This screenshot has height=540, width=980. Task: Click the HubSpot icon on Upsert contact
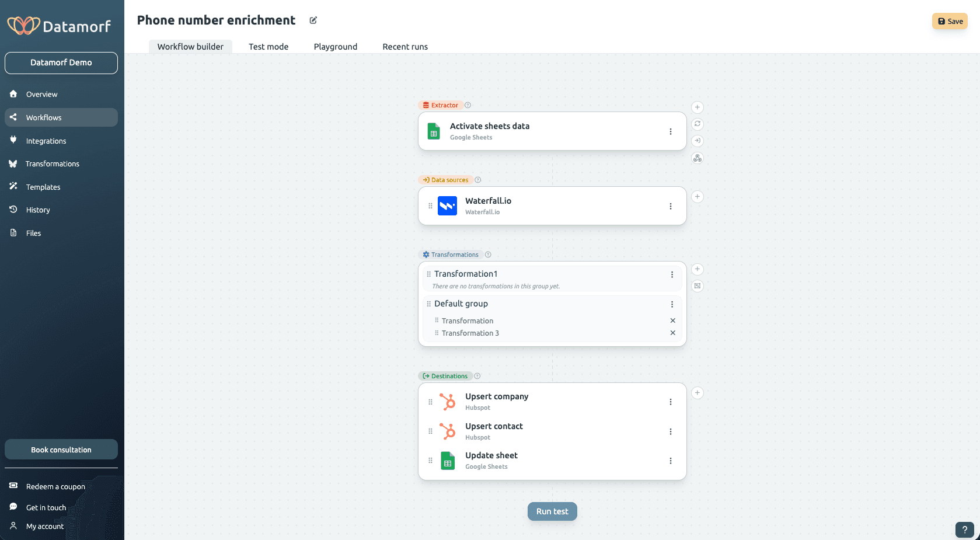click(x=448, y=431)
